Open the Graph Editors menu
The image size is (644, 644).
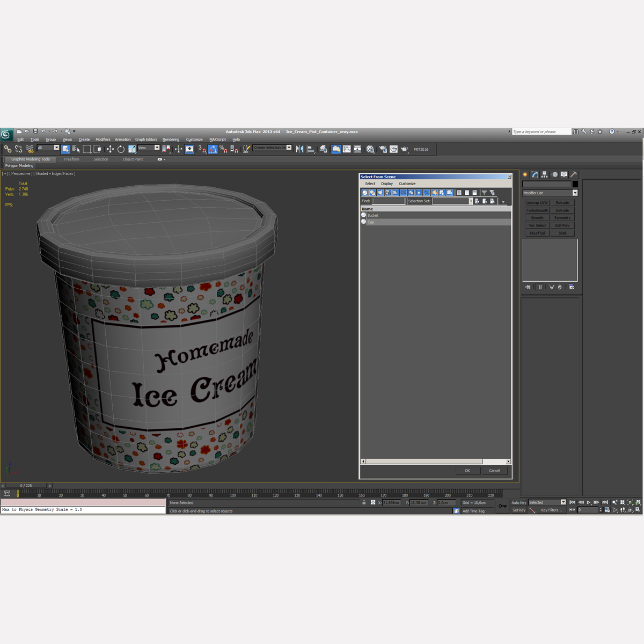tap(146, 140)
